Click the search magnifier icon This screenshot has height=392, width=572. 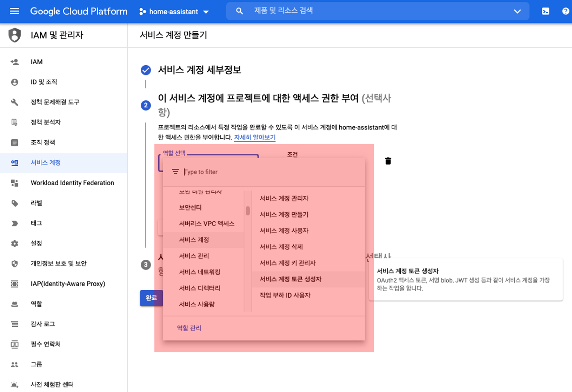pyautogui.click(x=239, y=11)
